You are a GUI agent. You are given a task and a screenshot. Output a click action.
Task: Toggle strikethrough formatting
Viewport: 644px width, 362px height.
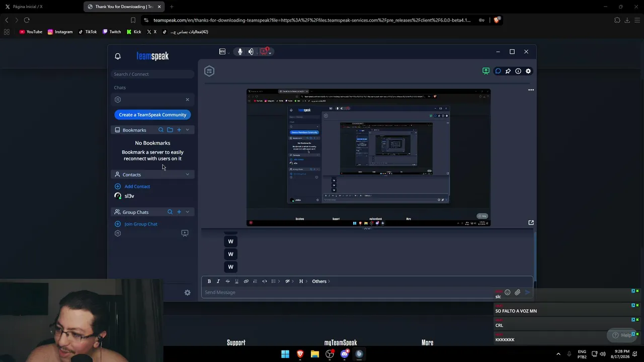coord(227,282)
